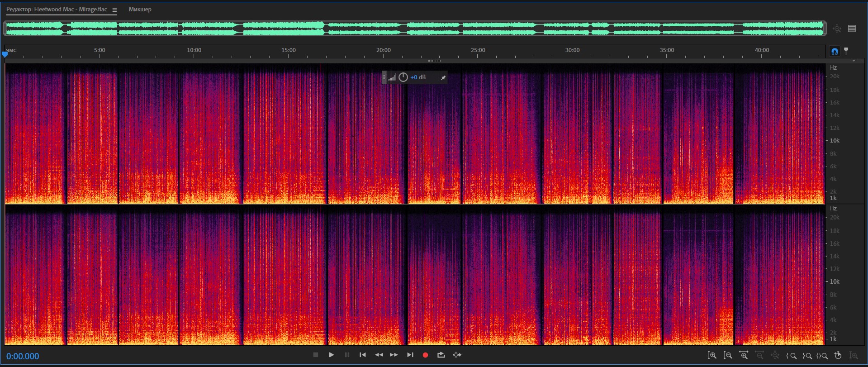The image size is (868, 367).
Task: Zoom in amplitude
Action: tap(712, 356)
